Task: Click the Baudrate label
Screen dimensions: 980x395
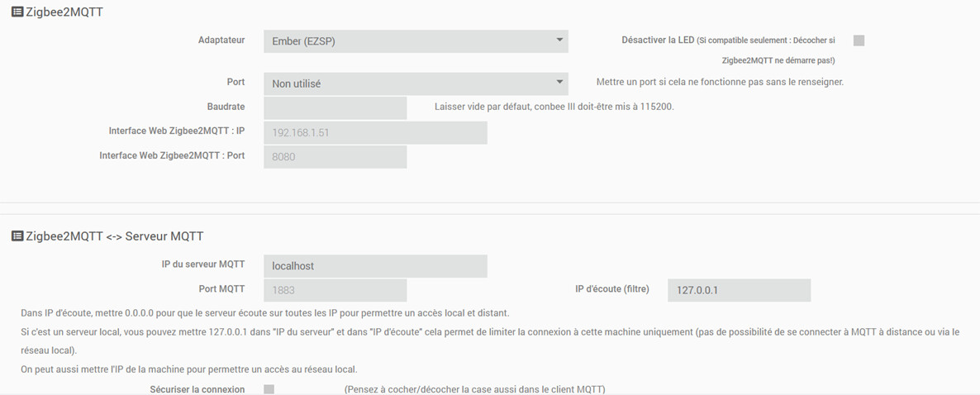Action: pyautogui.click(x=226, y=107)
